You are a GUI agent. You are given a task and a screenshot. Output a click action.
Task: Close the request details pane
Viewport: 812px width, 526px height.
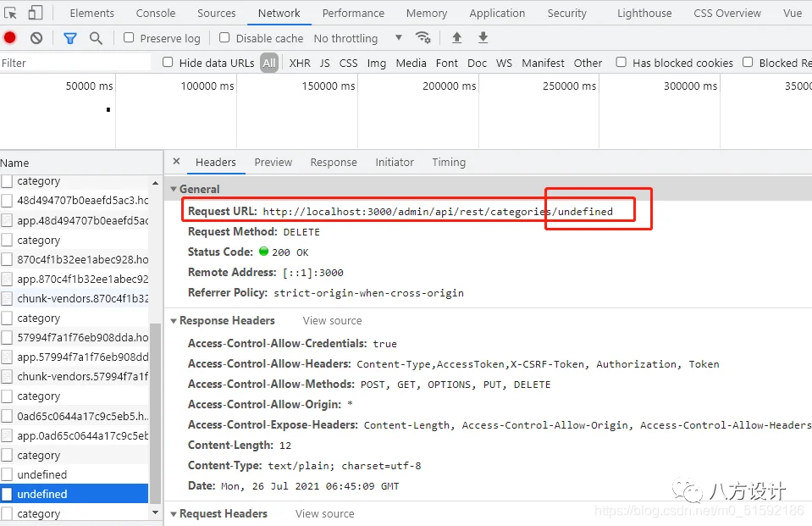point(177,161)
